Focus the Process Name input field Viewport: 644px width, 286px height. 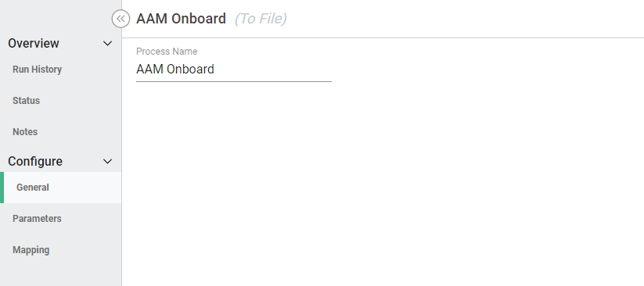(x=234, y=70)
